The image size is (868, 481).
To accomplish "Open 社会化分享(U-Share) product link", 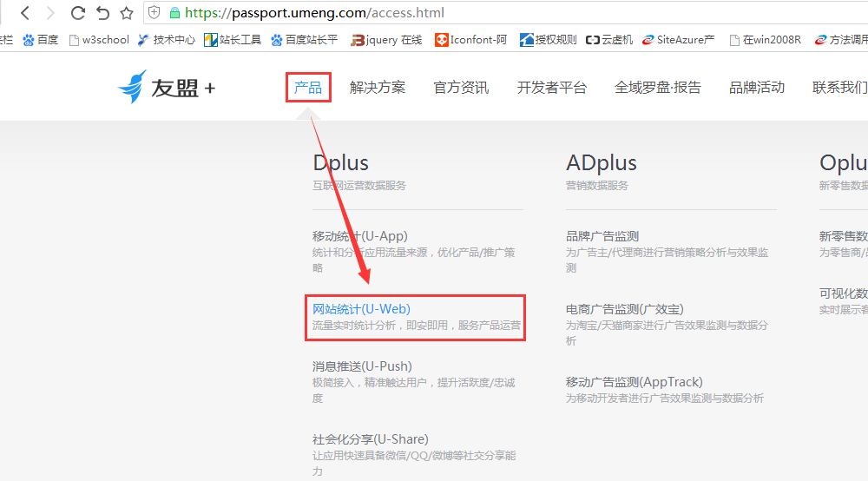I will (371, 439).
